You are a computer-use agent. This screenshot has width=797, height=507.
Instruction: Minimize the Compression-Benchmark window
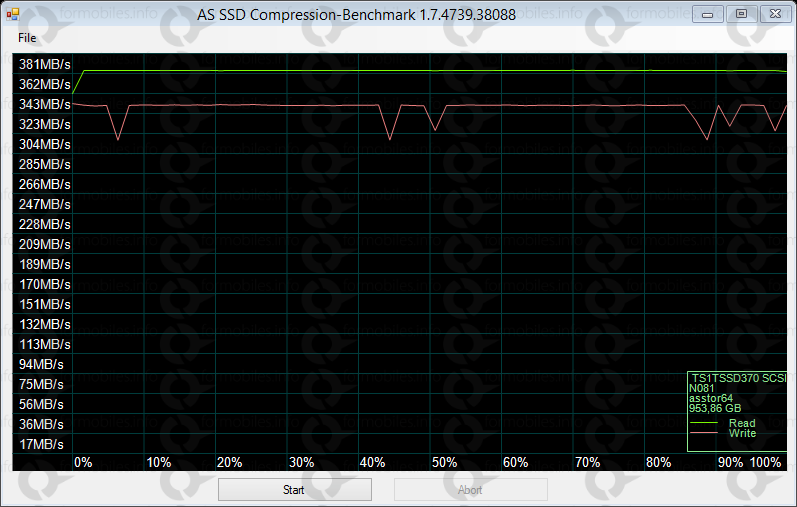(x=708, y=13)
